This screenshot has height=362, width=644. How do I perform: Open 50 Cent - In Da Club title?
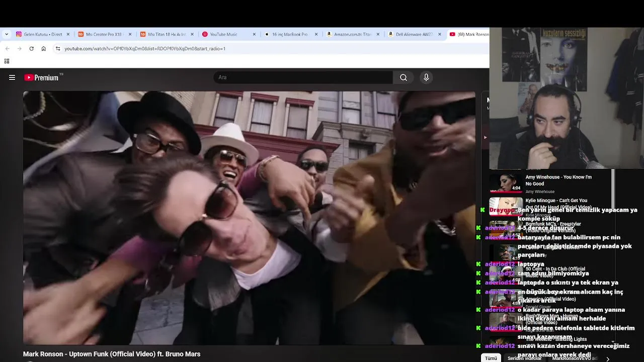tap(555, 272)
